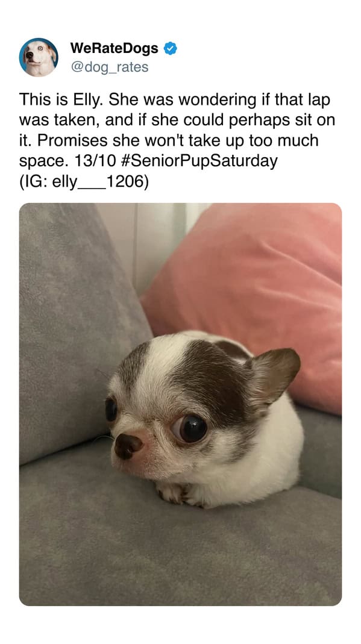Click Elly's paws on the couch
The image size is (361, 644).
point(177,493)
